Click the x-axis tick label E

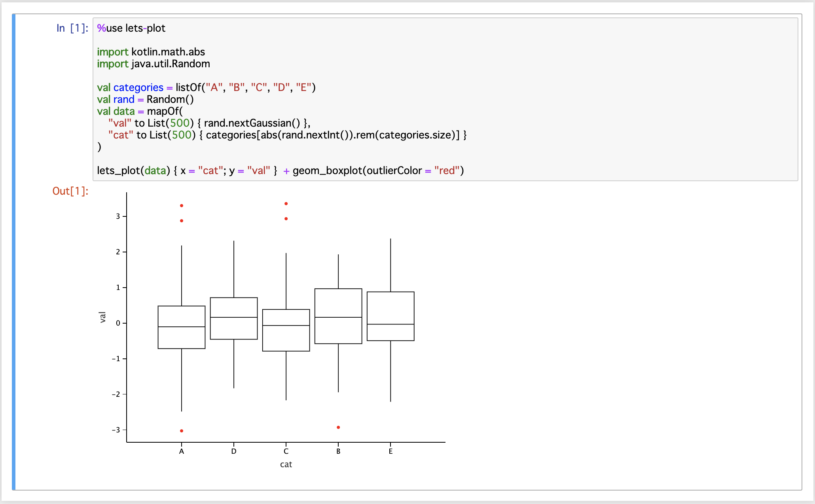pyautogui.click(x=390, y=451)
